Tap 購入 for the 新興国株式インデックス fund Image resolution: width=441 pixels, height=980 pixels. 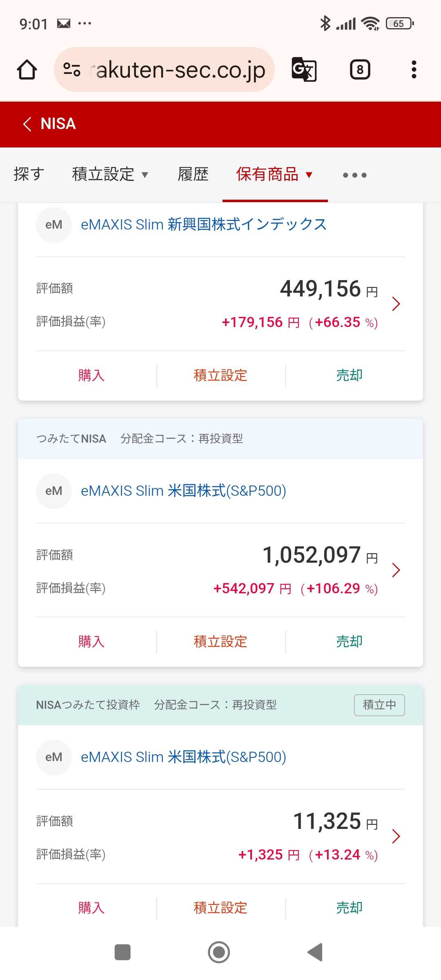point(91,375)
